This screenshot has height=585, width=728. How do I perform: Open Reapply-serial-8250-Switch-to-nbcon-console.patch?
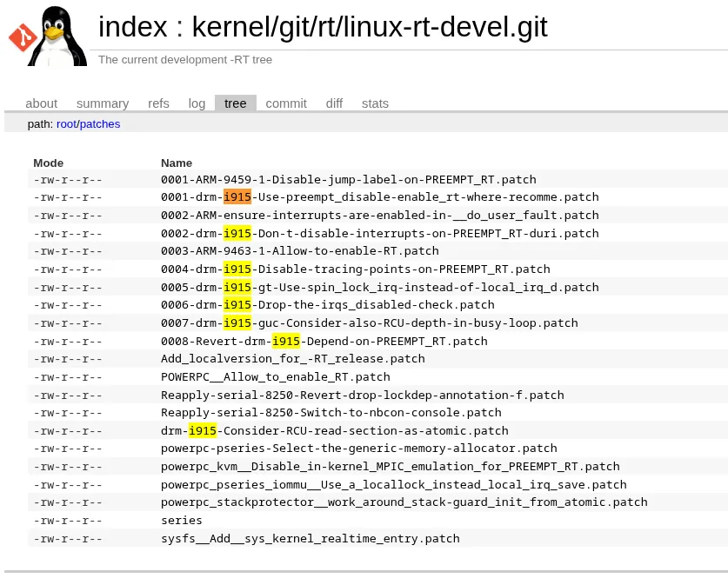331,412
